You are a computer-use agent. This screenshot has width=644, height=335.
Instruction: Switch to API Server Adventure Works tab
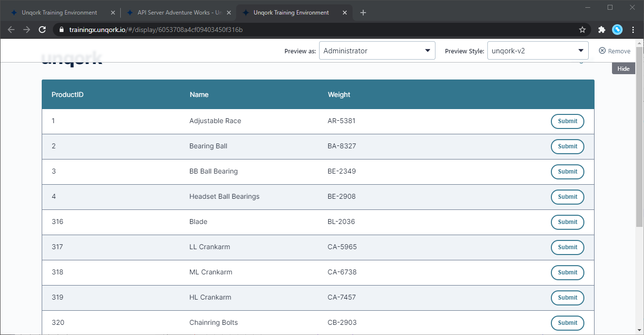coord(175,13)
